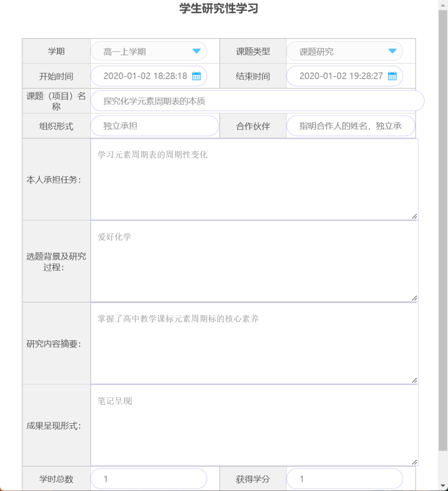Click the 获得学分 input field
Image resolution: width=448 pixels, height=491 pixels.
344,479
